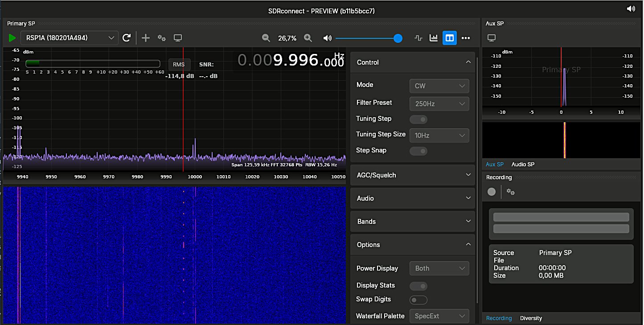644x325 pixels.
Task: Click the spectrum bar chart icon
Action: (433, 38)
